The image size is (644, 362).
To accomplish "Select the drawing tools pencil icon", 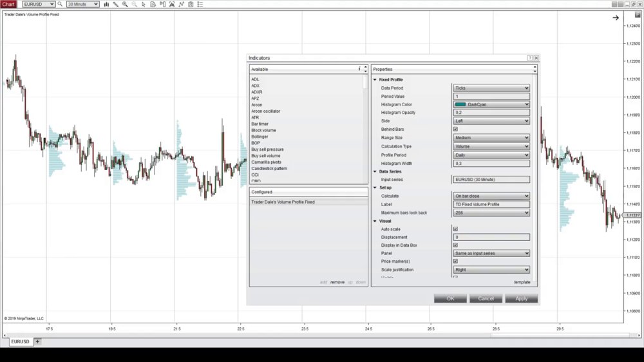I will click(116, 4).
